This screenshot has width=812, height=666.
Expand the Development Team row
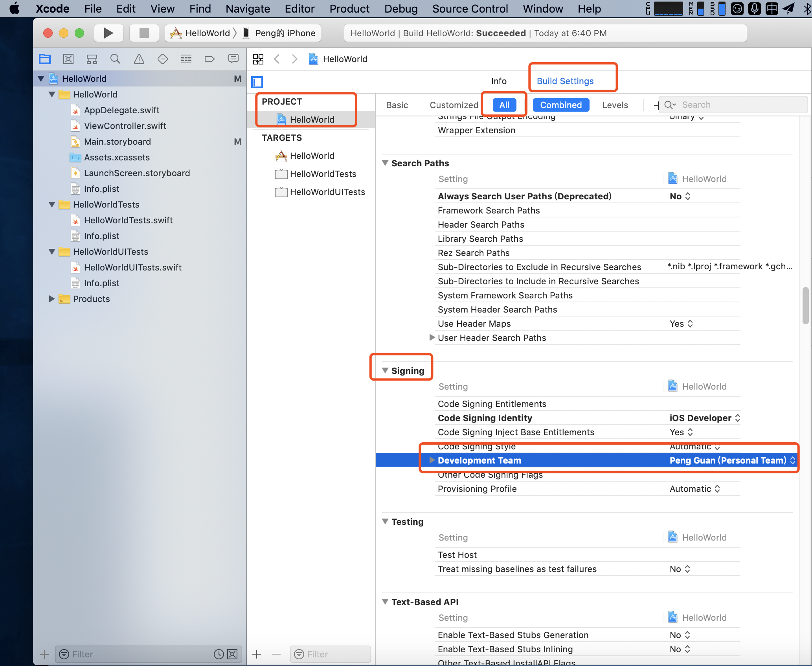(432, 460)
